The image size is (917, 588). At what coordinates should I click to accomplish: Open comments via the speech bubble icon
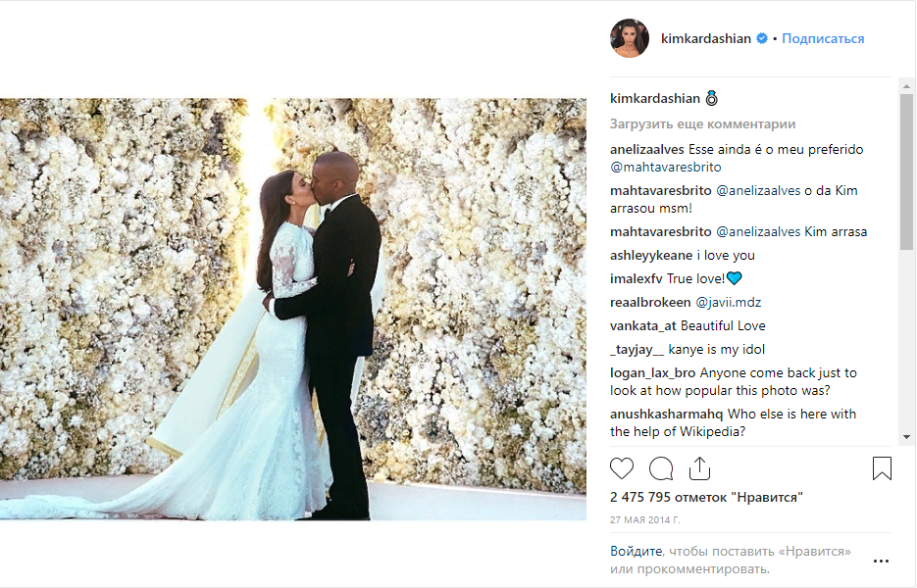[661, 468]
